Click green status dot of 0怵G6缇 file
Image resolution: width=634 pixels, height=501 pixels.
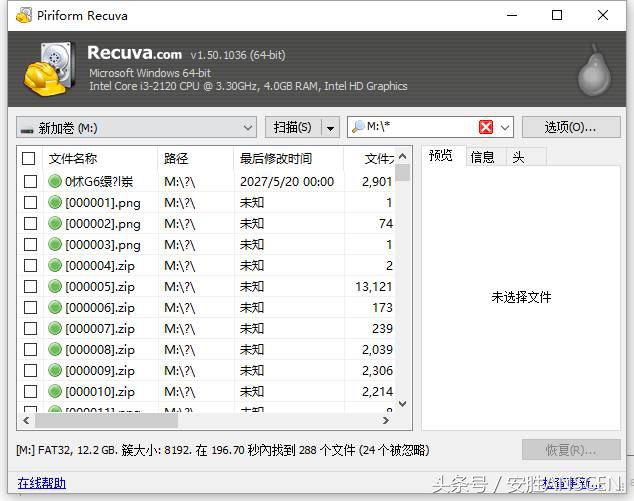pos(55,181)
